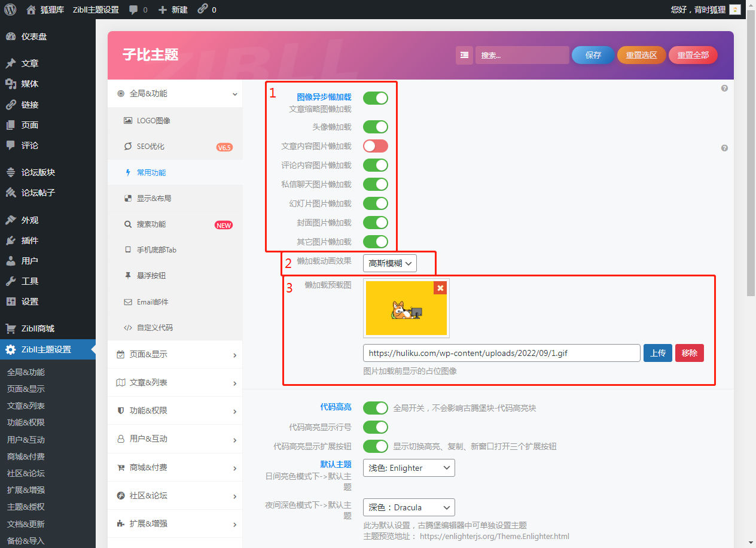This screenshot has width=756, height=548.
Task: Click the expand-all list icon beside search
Action: (x=464, y=55)
